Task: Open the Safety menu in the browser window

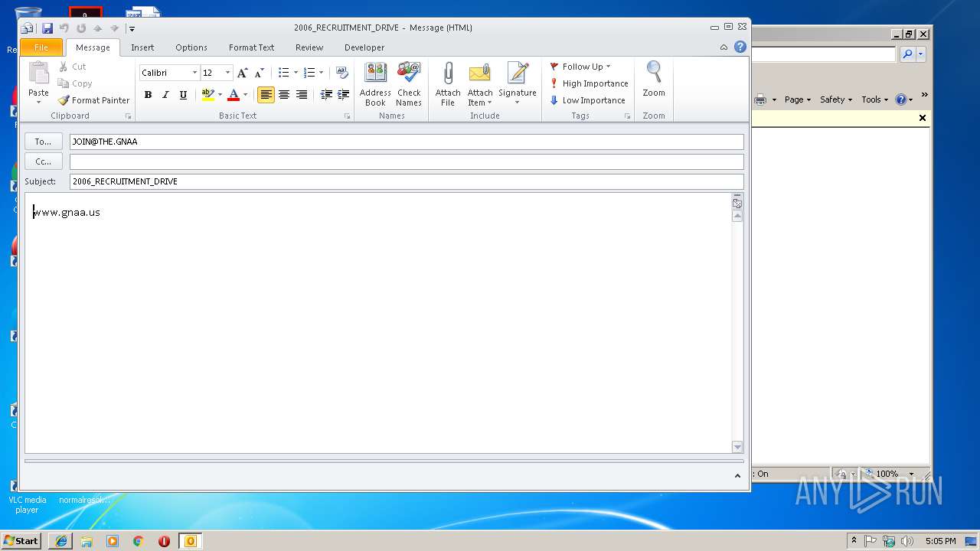Action: (x=835, y=99)
